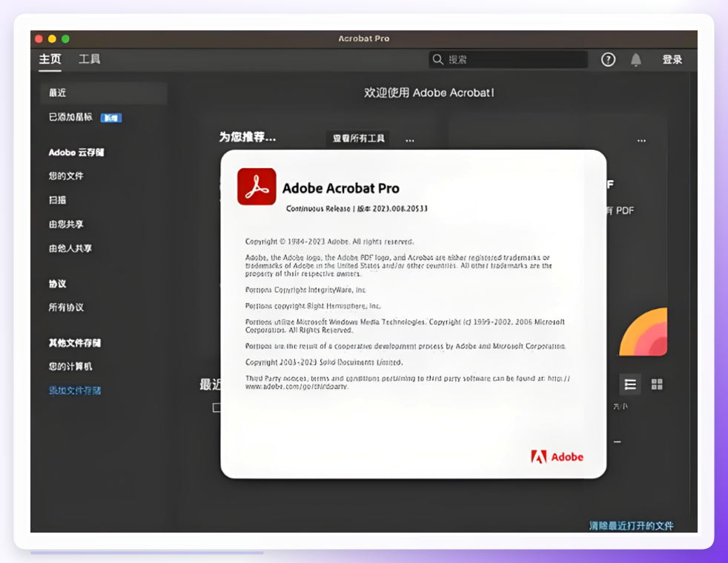The height and width of the screenshot is (563, 728).
Task: Click the 大小 column header in recent files
Action: pyautogui.click(x=621, y=406)
